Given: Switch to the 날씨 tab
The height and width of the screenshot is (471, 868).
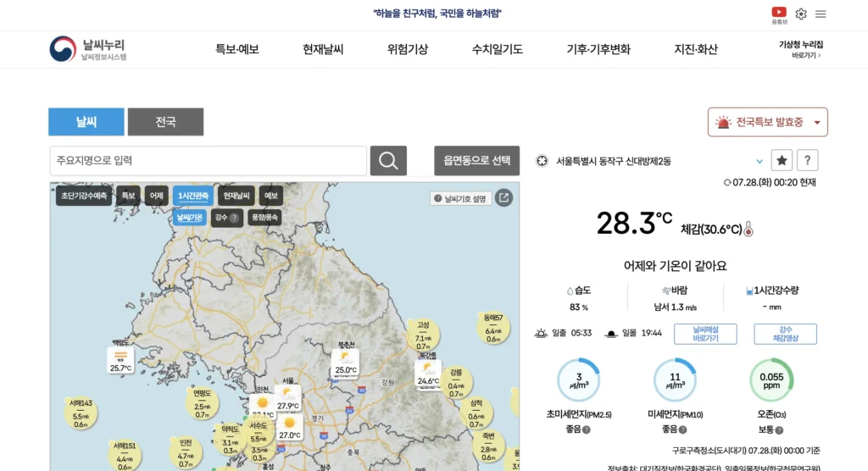Looking at the screenshot, I should click(x=86, y=122).
